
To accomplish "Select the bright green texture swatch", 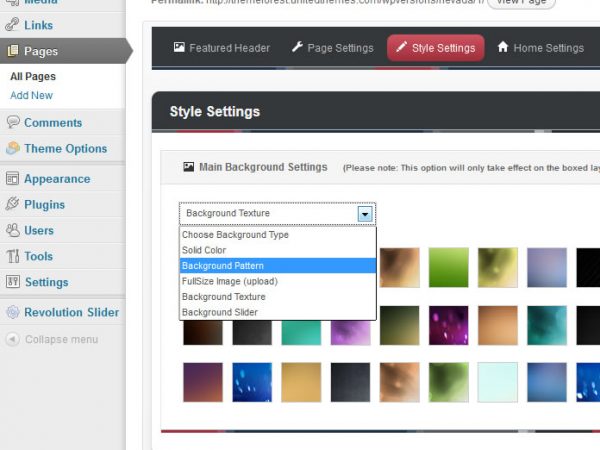I will [448, 267].
